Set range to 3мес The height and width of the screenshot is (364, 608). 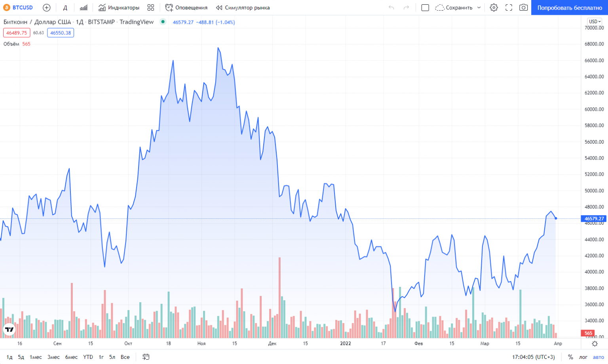(x=53, y=357)
